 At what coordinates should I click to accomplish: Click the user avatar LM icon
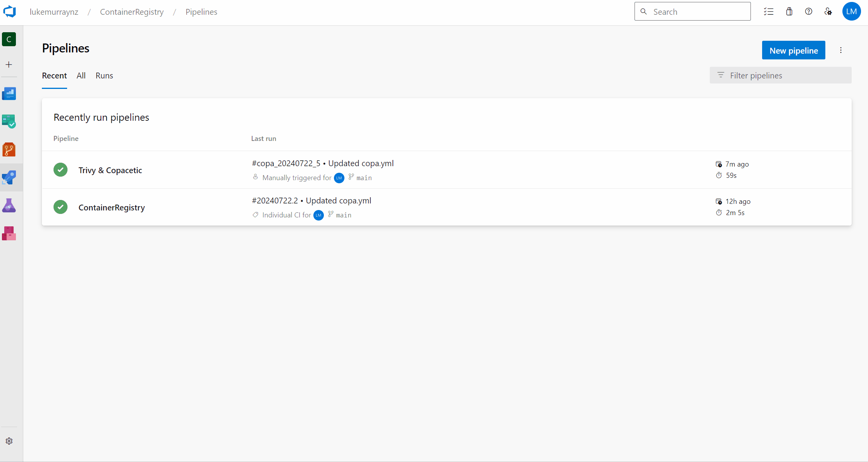[x=852, y=12]
